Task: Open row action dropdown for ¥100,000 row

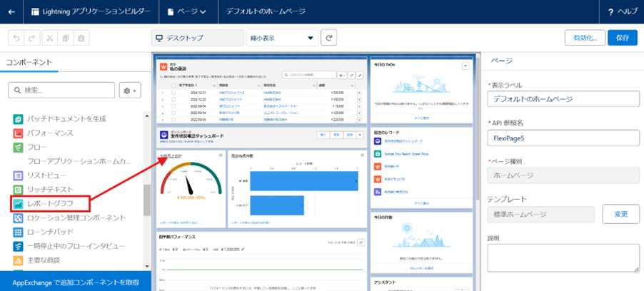Action: (x=360, y=100)
